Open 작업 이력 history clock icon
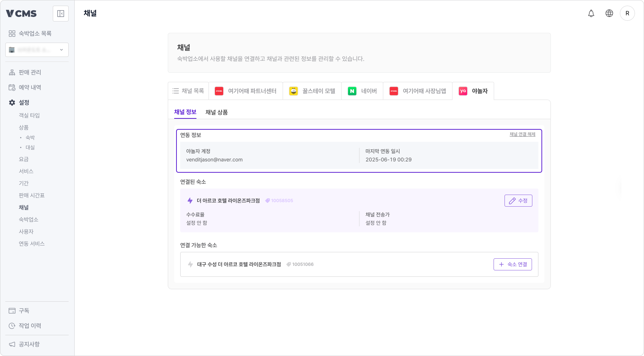 (x=12, y=325)
